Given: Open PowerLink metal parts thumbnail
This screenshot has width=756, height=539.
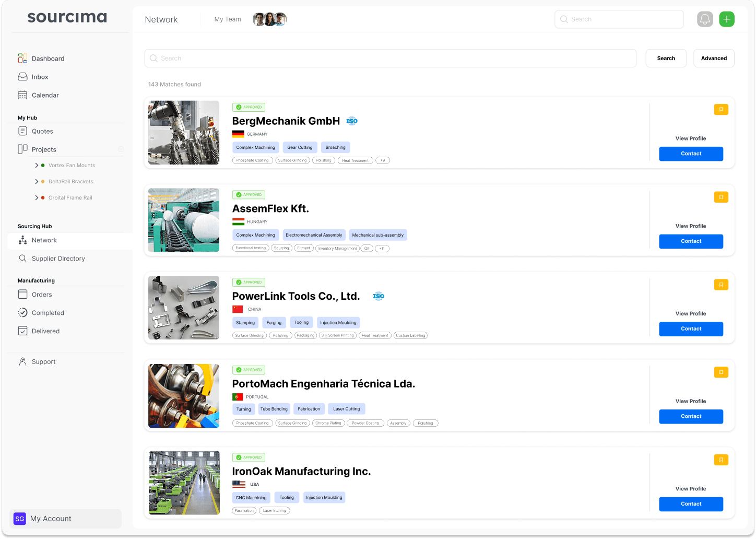Looking at the screenshot, I should point(184,308).
